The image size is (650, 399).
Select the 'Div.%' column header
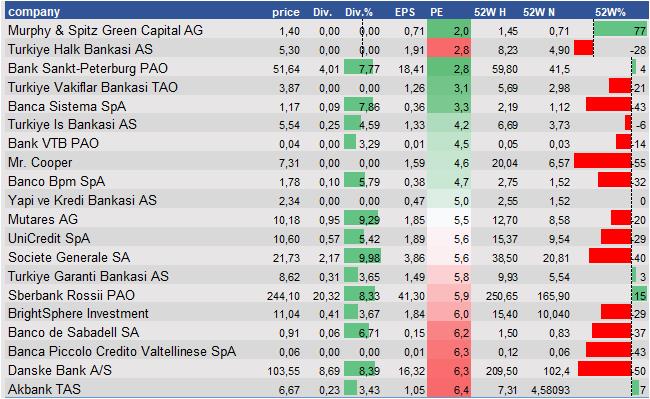click(359, 12)
